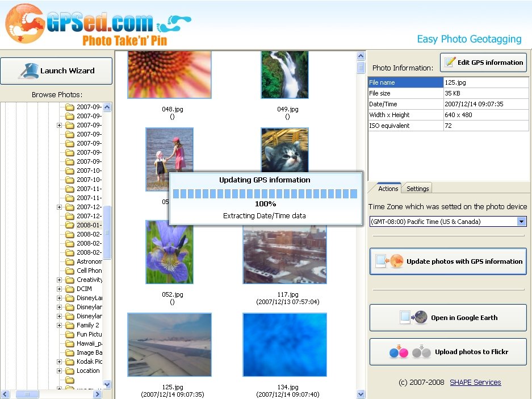This screenshot has height=399, width=532.
Task: Click the DCIM folder icon
Action: pyautogui.click(x=70, y=289)
